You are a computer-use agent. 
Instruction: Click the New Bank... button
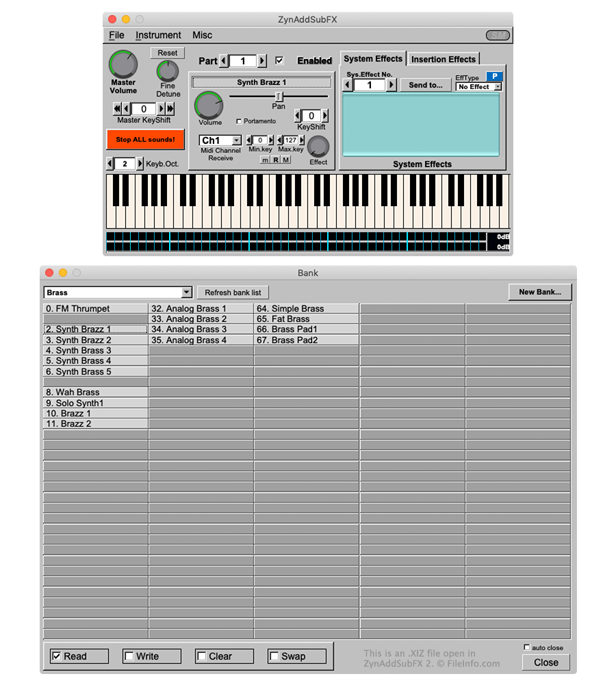540,292
